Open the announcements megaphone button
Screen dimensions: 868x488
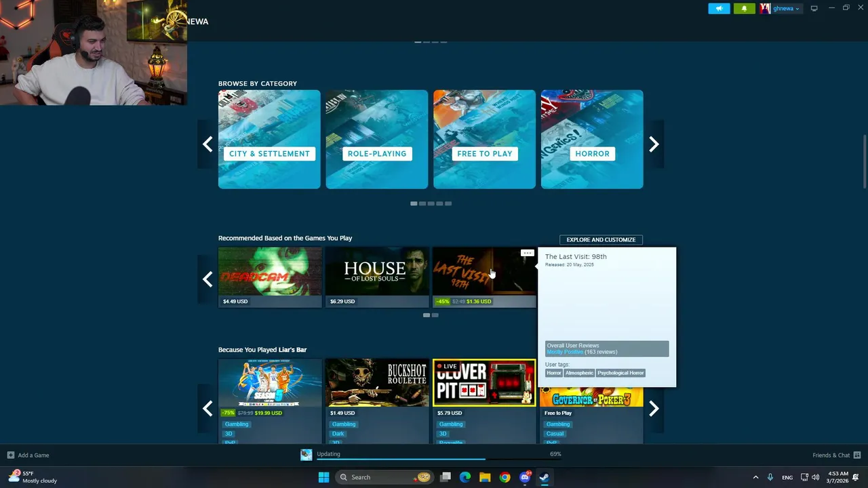point(719,8)
